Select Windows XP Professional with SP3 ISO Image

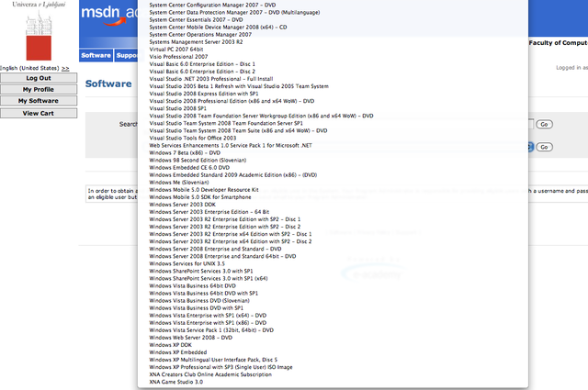220,367
